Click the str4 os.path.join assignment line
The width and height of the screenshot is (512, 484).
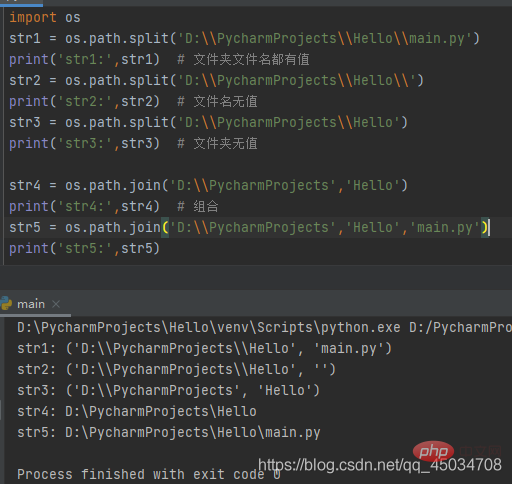point(208,185)
